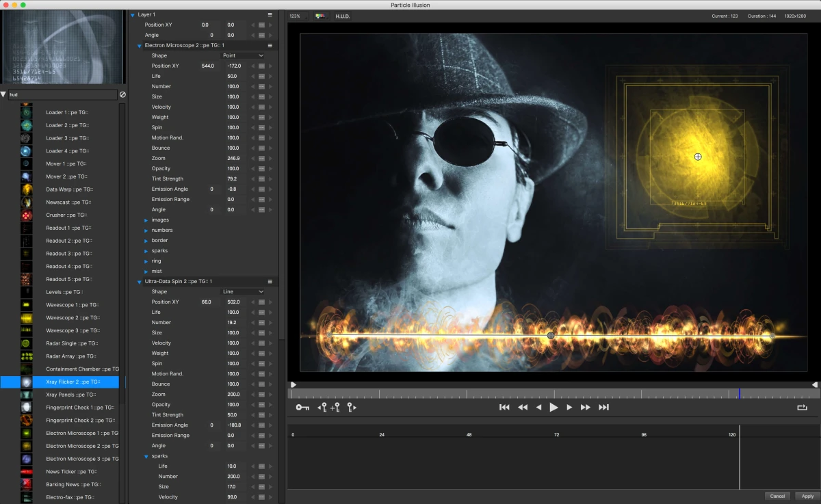The height and width of the screenshot is (504, 821).
Task: Expand the mist particle group
Action: (x=146, y=271)
